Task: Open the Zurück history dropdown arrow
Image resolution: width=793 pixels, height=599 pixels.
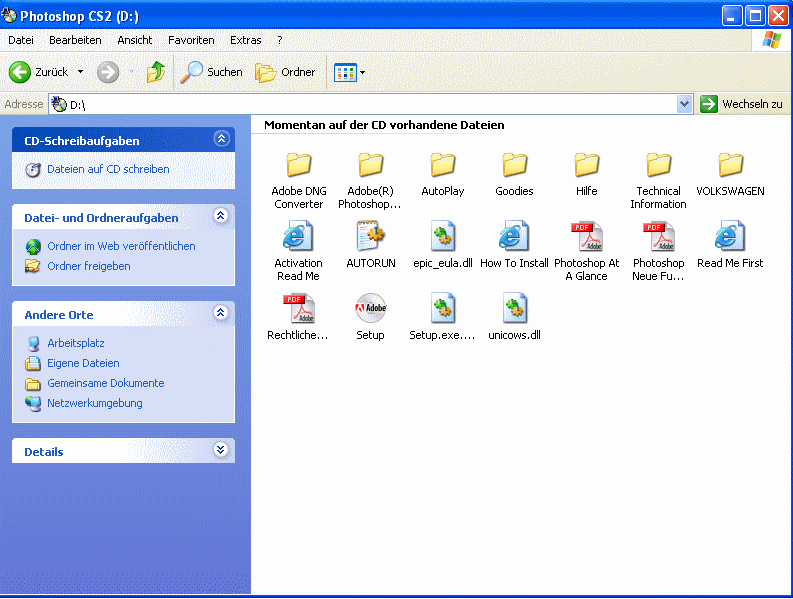Action: (80, 72)
